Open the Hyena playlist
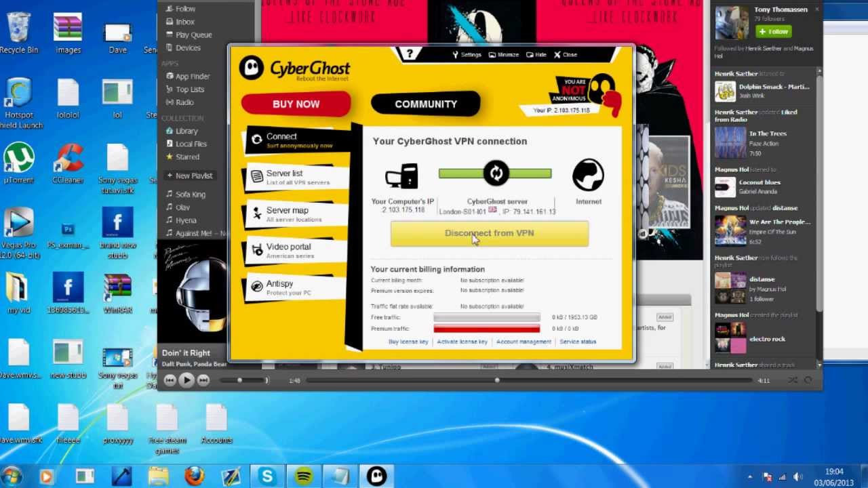868x488 pixels. pos(181,220)
